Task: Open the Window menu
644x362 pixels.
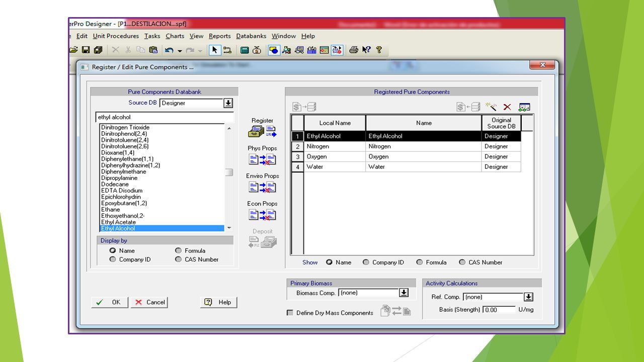Action: 284,36
